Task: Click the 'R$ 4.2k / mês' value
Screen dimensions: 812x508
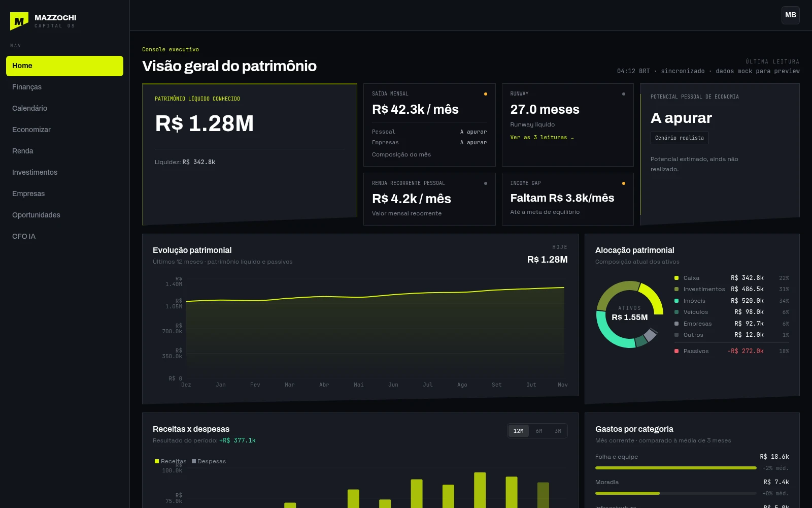Action: tap(412, 199)
